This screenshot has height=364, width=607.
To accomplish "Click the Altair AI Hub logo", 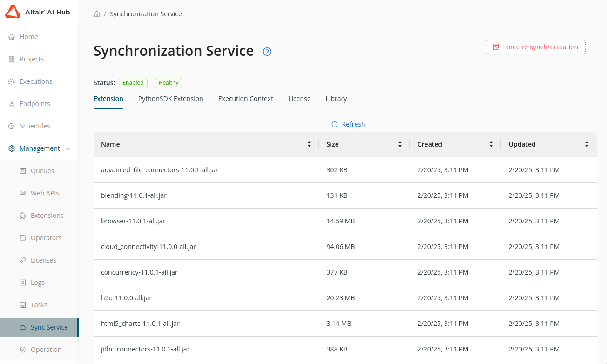I will pyautogui.click(x=38, y=12).
